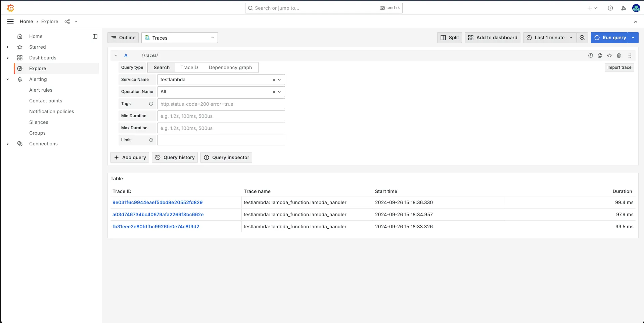Open Alert rules in sidebar
The height and width of the screenshot is (323, 644).
tap(41, 90)
